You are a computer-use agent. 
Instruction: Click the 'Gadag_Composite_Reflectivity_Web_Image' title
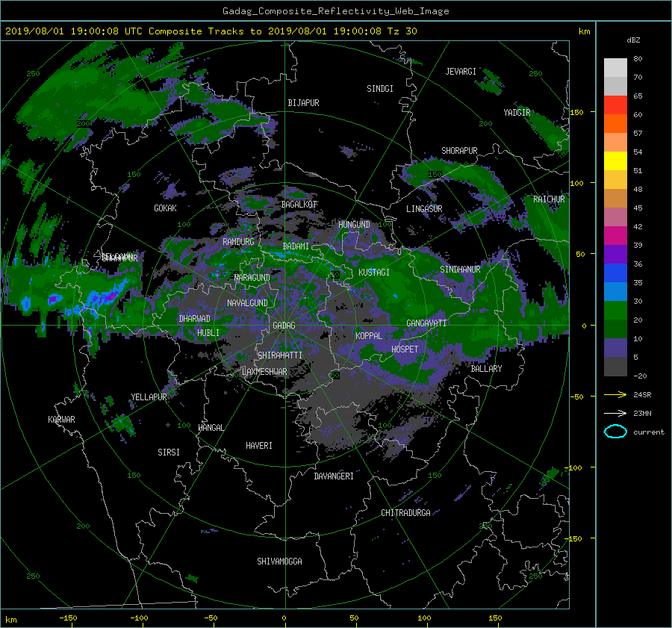335,11
